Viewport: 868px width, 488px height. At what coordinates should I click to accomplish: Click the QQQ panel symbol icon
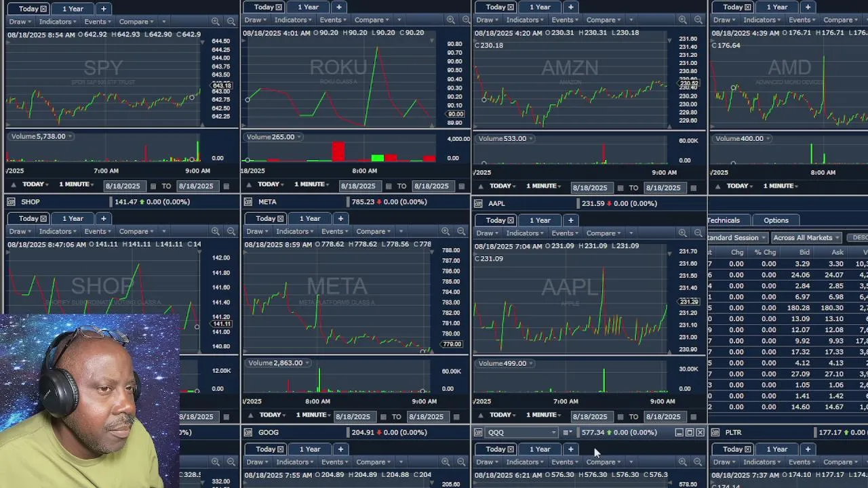[x=478, y=432]
